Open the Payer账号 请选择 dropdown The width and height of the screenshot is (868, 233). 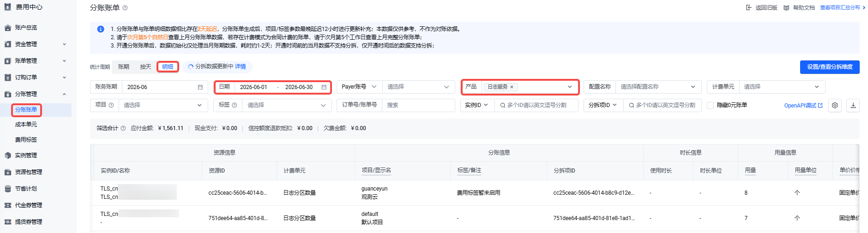[418, 87]
